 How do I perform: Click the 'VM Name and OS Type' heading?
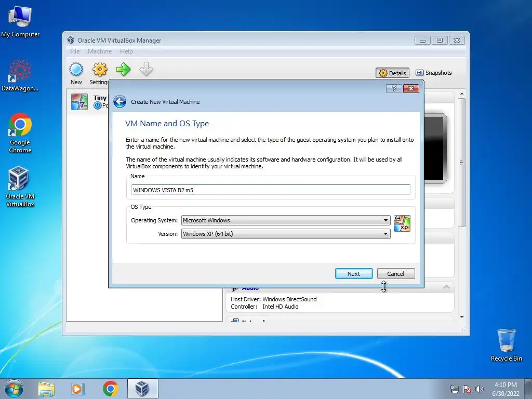pos(167,124)
